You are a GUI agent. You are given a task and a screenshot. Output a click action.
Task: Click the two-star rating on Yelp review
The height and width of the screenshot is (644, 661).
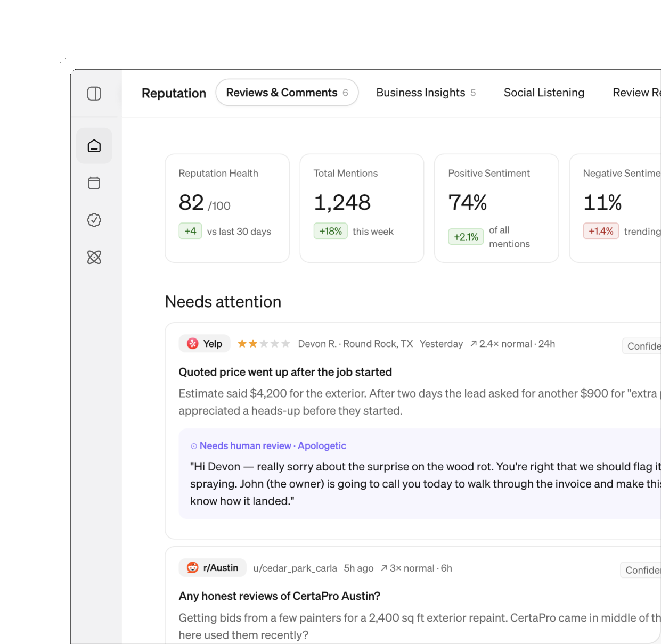264,344
